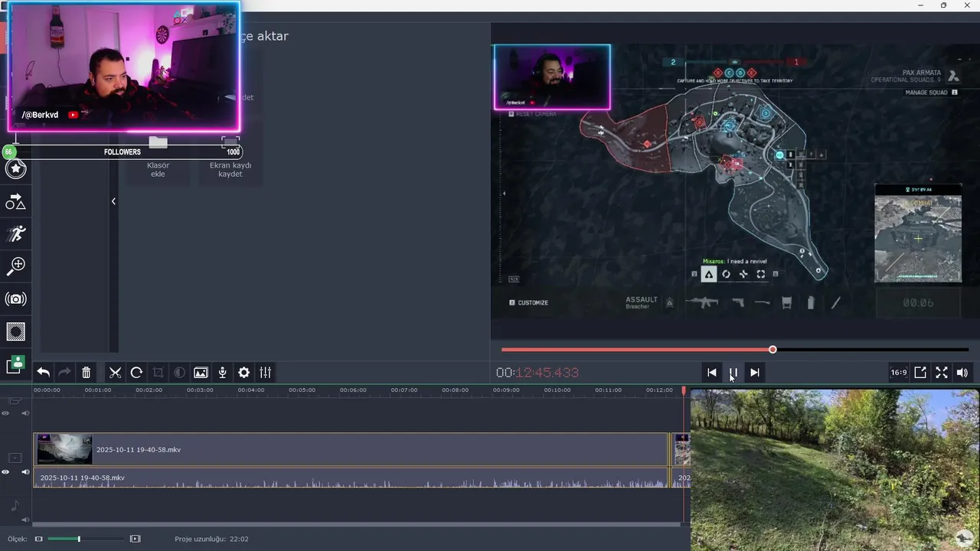Image resolution: width=980 pixels, height=551 pixels.
Task: Click the FOLLOWERS progress bar overlay
Action: click(122, 152)
